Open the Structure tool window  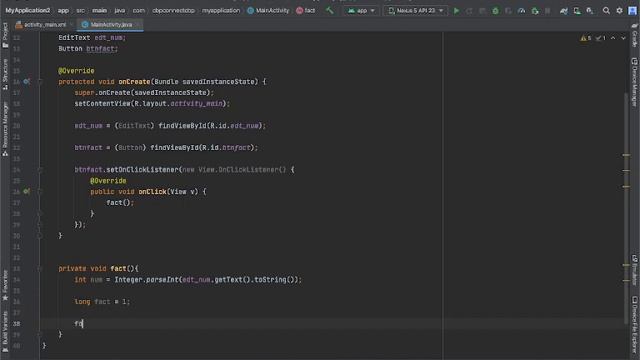click(x=5, y=74)
